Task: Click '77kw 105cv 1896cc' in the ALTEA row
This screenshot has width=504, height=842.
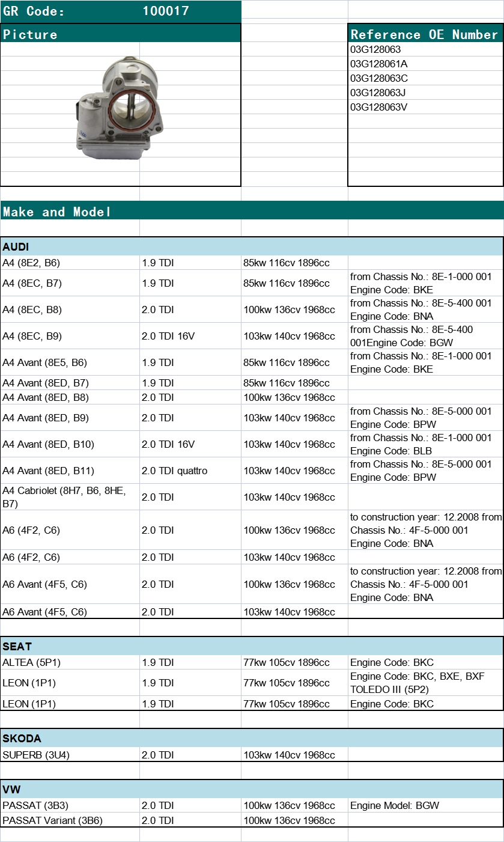Action: (x=294, y=662)
